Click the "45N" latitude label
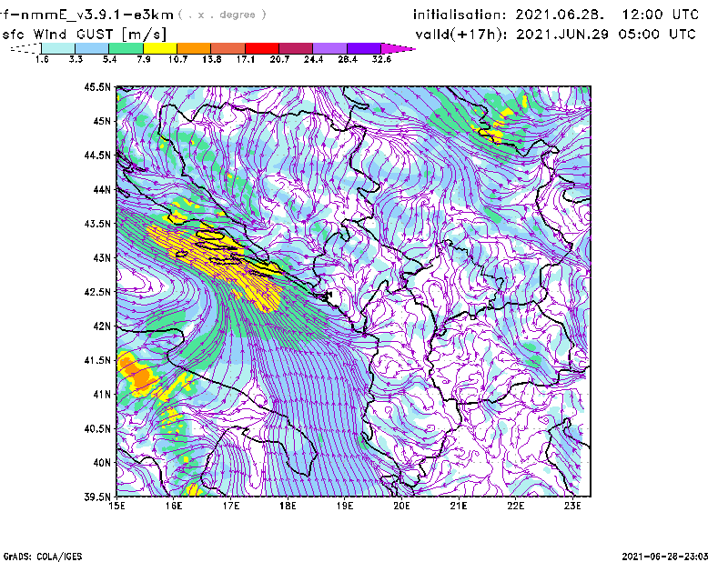This screenshot has height=562, width=728. point(102,121)
